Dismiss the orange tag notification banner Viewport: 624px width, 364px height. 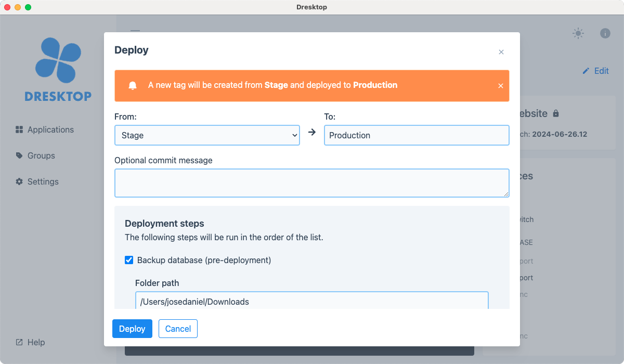tap(501, 86)
